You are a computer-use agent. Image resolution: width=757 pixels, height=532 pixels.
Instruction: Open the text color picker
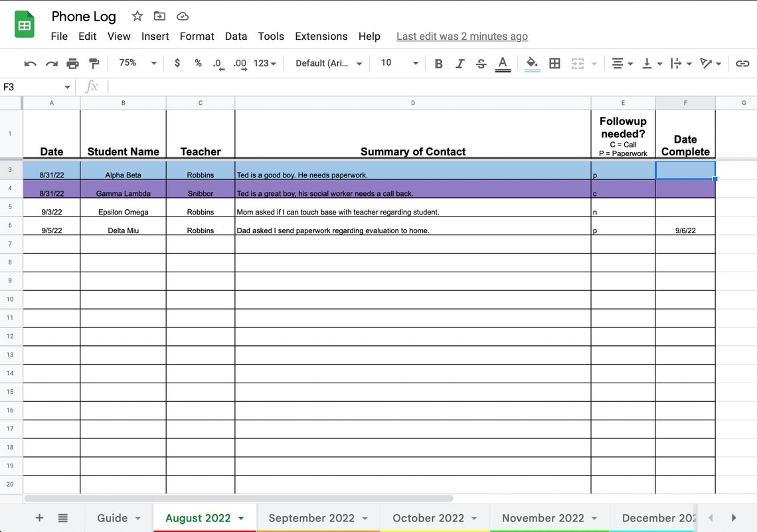[503, 63]
